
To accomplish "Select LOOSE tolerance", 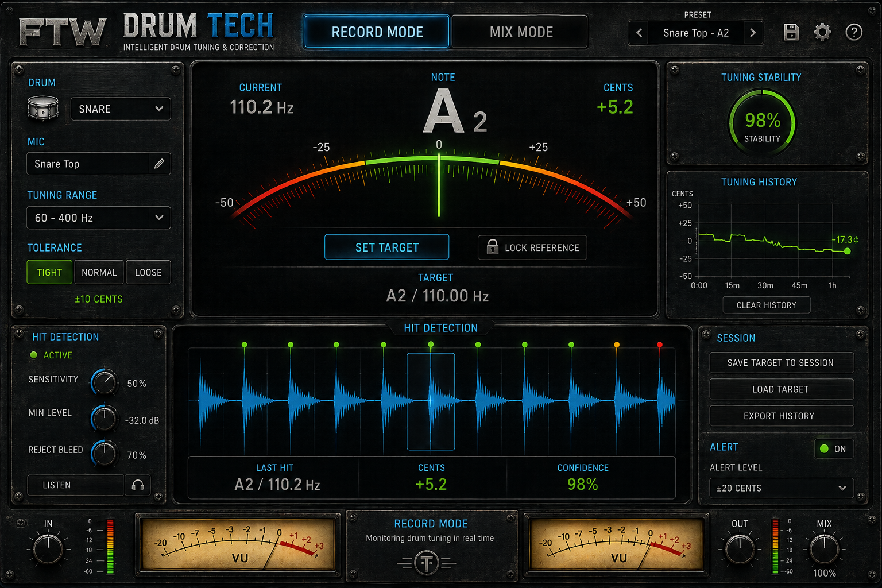I will pyautogui.click(x=148, y=272).
